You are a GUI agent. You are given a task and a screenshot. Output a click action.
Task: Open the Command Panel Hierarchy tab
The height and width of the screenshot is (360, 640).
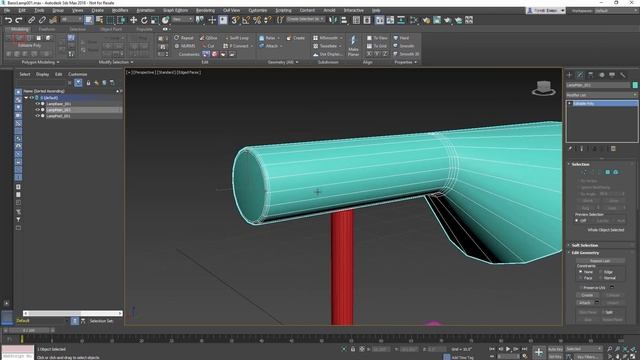(x=591, y=75)
